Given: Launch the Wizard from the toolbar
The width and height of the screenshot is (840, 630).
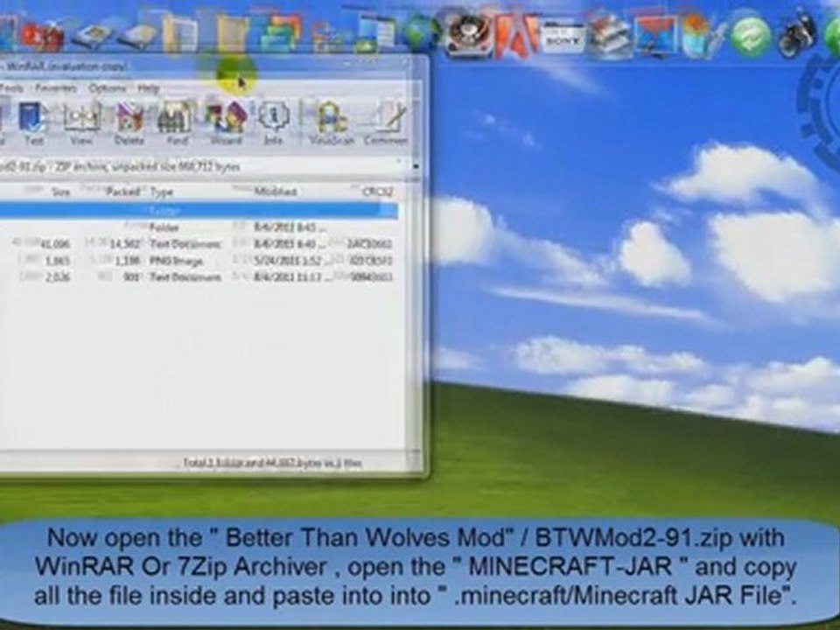Looking at the screenshot, I should pos(226,123).
